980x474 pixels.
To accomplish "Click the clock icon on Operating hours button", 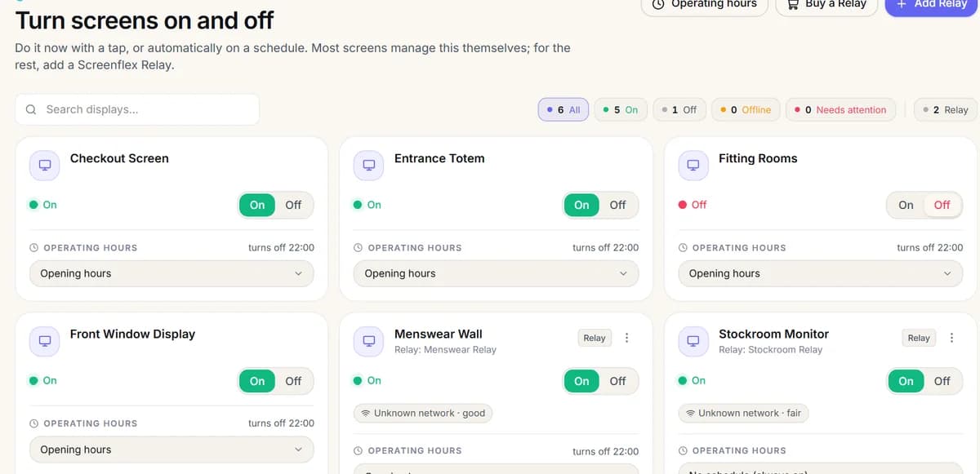I will (658, 4).
